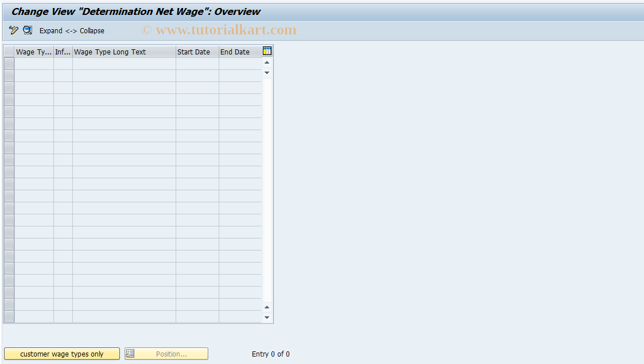Click scroll down arrow below top arrow
The width and height of the screenshot is (644, 364).
(267, 73)
